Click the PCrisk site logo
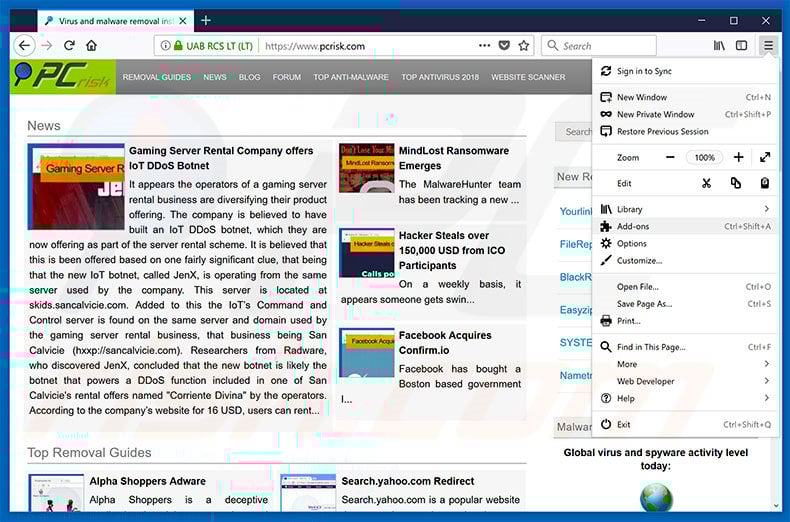Image resolution: width=790 pixels, height=522 pixels. [62, 77]
